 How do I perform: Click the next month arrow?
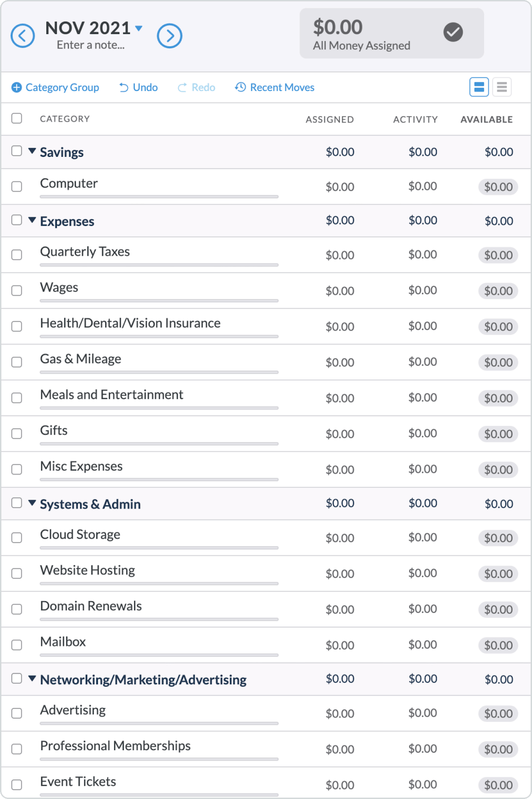click(170, 35)
